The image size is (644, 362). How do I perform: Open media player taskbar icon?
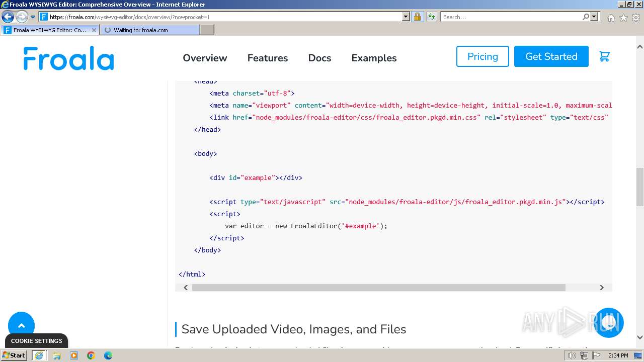click(74, 355)
